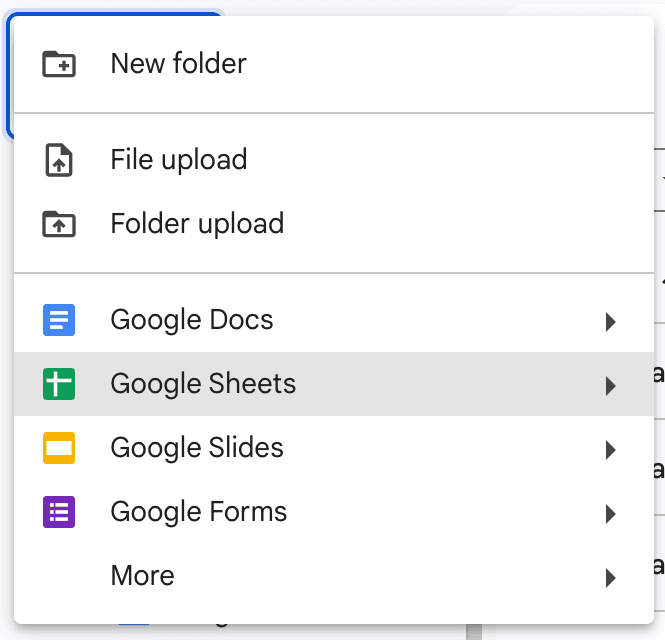Expand the More submenu arrow

click(610, 577)
